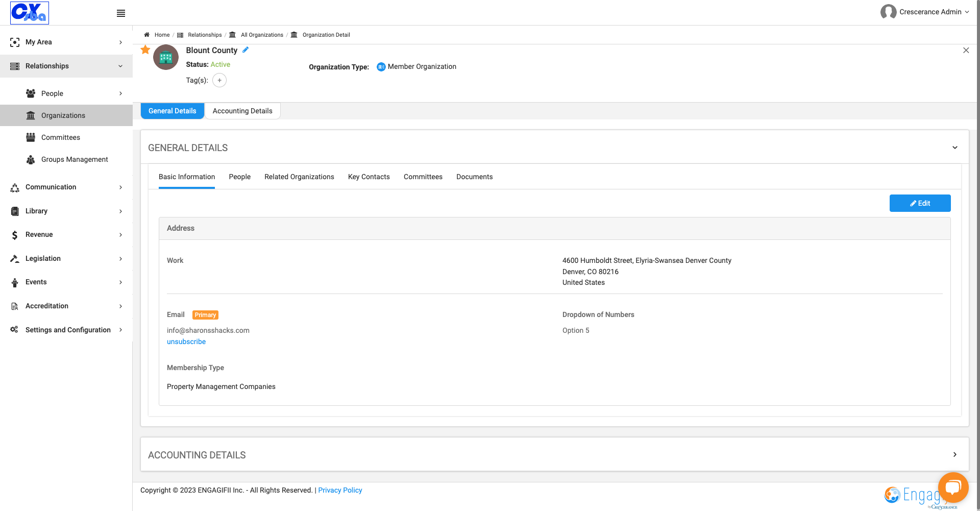Click the Revenue dollar icon
980x511 pixels.
pyautogui.click(x=15, y=235)
